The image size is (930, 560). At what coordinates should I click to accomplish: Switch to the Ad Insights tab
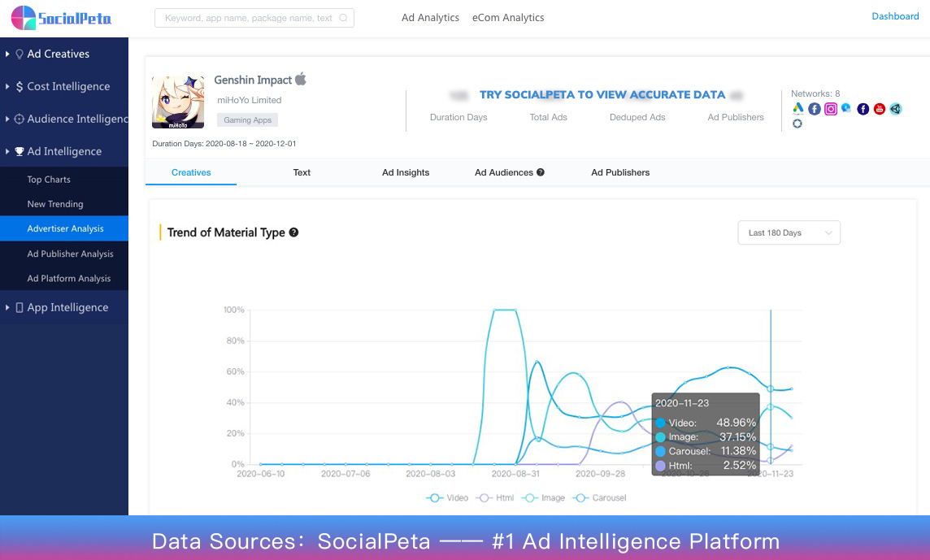(x=406, y=172)
